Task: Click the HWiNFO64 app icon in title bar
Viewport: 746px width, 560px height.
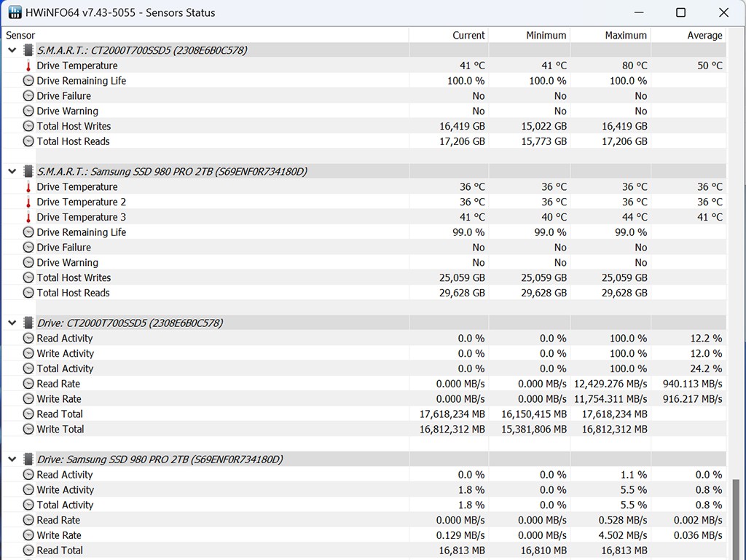Action: tap(15, 12)
